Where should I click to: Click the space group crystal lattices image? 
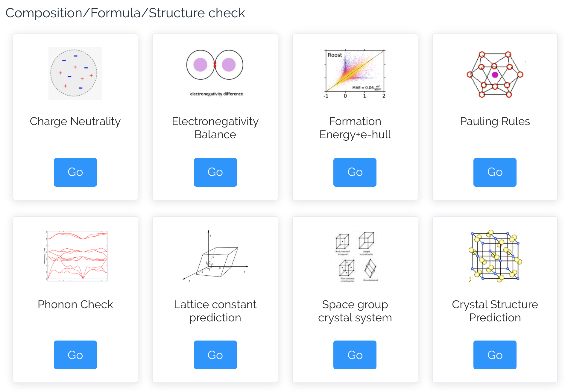355,256
